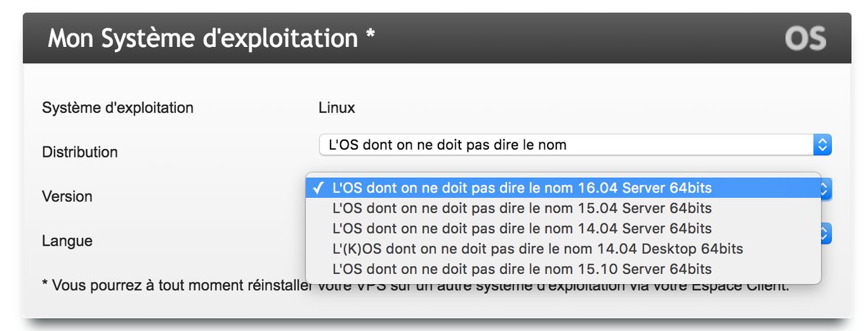Click the OS logo in the header
This screenshot has width=868, height=331.
click(x=805, y=39)
